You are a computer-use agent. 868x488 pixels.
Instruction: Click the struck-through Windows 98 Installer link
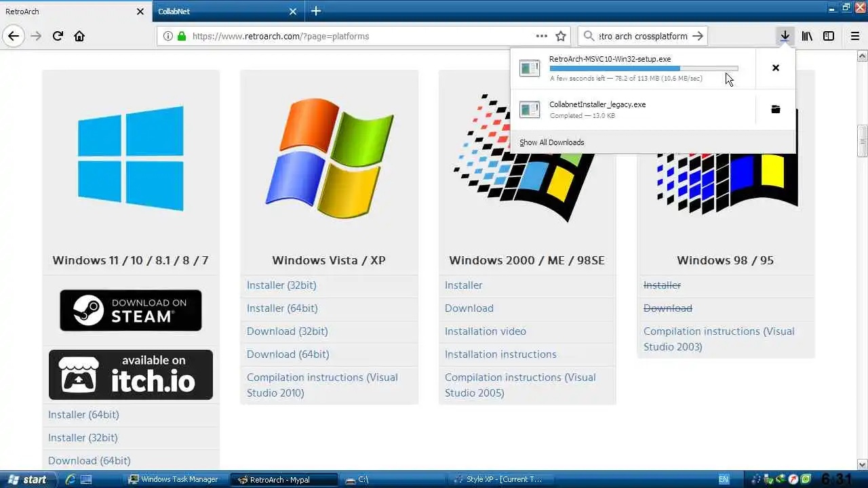point(663,285)
